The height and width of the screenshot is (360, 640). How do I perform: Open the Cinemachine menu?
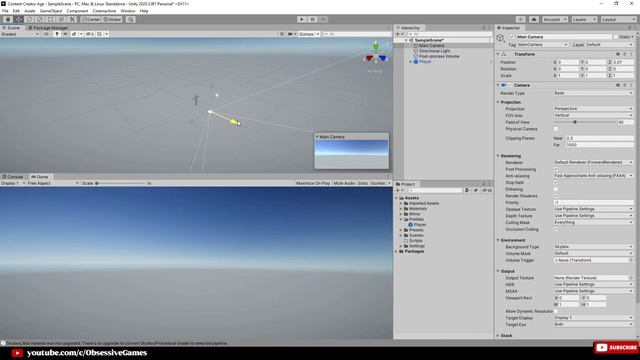104,11
